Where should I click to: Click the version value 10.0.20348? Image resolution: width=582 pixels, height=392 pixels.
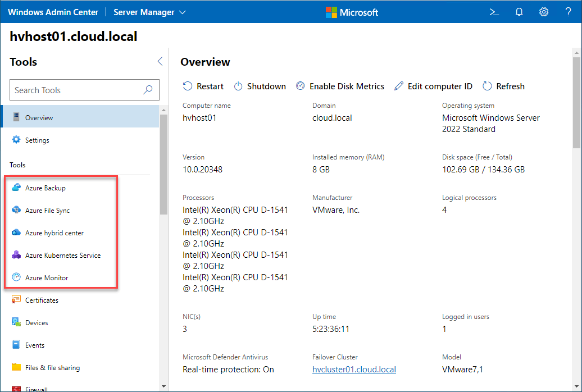202,170
